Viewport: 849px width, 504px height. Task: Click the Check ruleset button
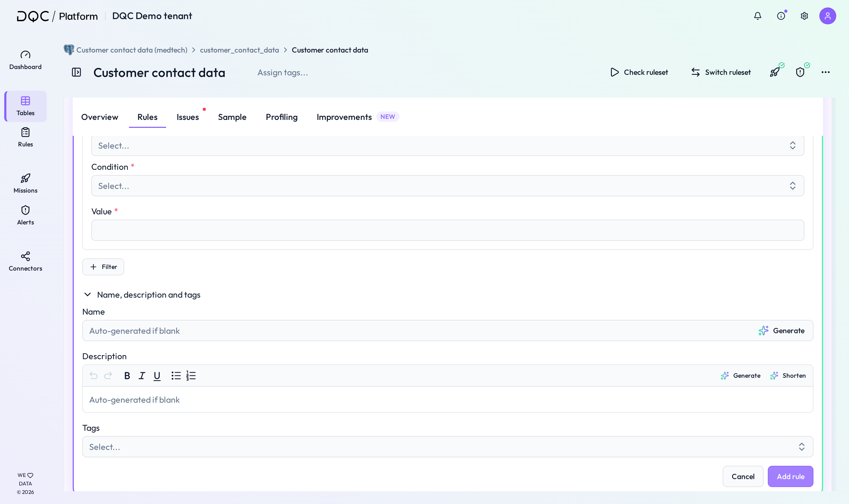(x=639, y=72)
